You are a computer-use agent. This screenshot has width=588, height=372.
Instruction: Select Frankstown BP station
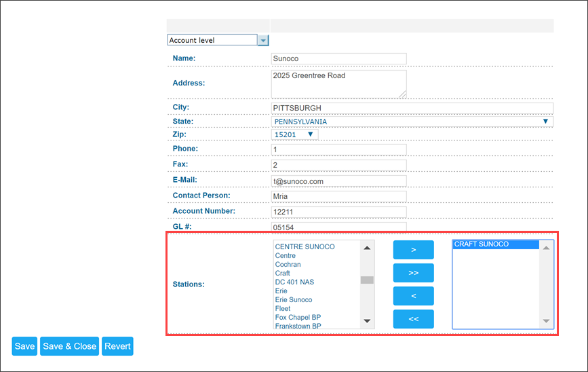pos(298,326)
